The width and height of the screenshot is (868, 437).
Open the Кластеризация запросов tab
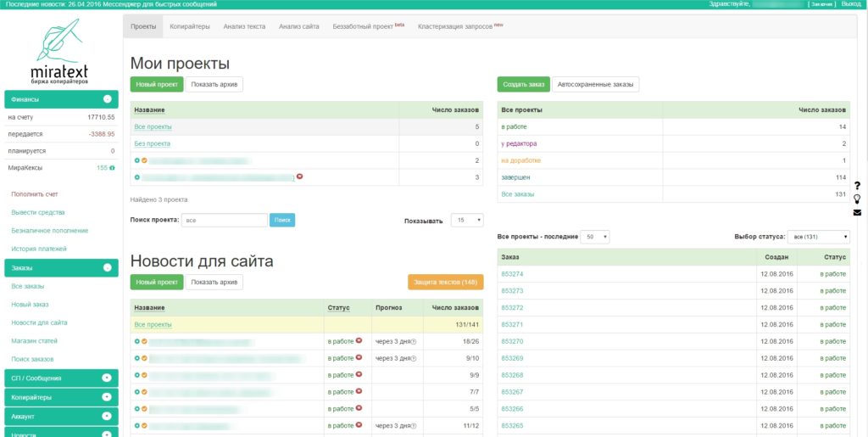coord(460,26)
